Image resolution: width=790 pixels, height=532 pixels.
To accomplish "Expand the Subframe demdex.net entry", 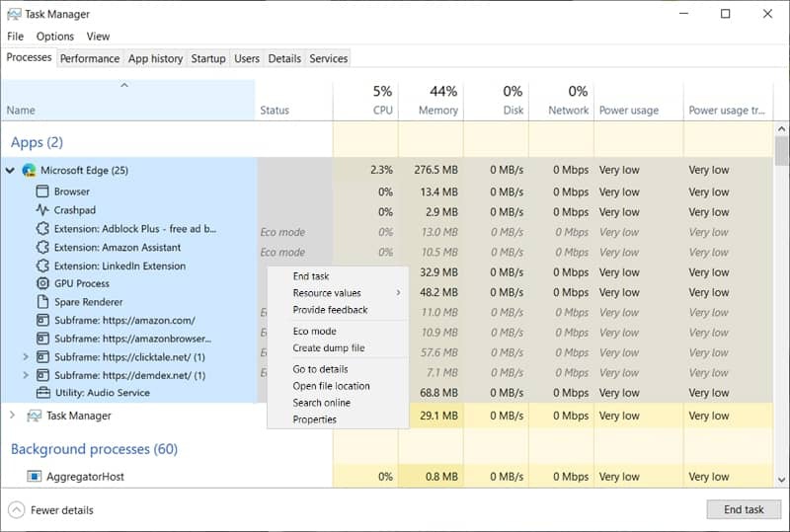I will pos(26,375).
